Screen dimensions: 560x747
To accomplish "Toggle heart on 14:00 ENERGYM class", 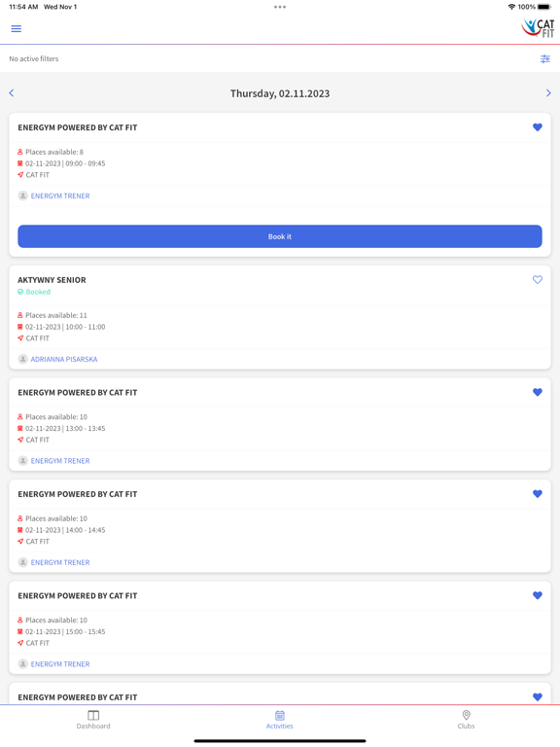I will click(537, 493).
